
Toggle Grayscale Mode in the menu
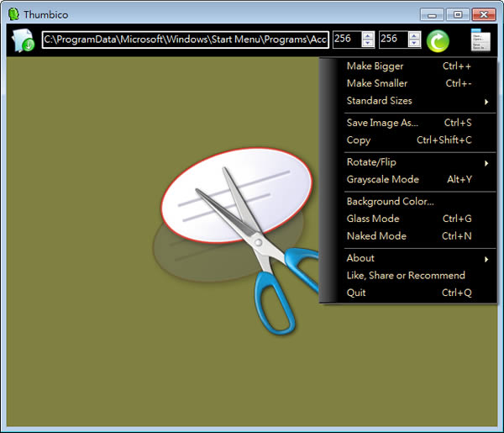pos(382,179)
